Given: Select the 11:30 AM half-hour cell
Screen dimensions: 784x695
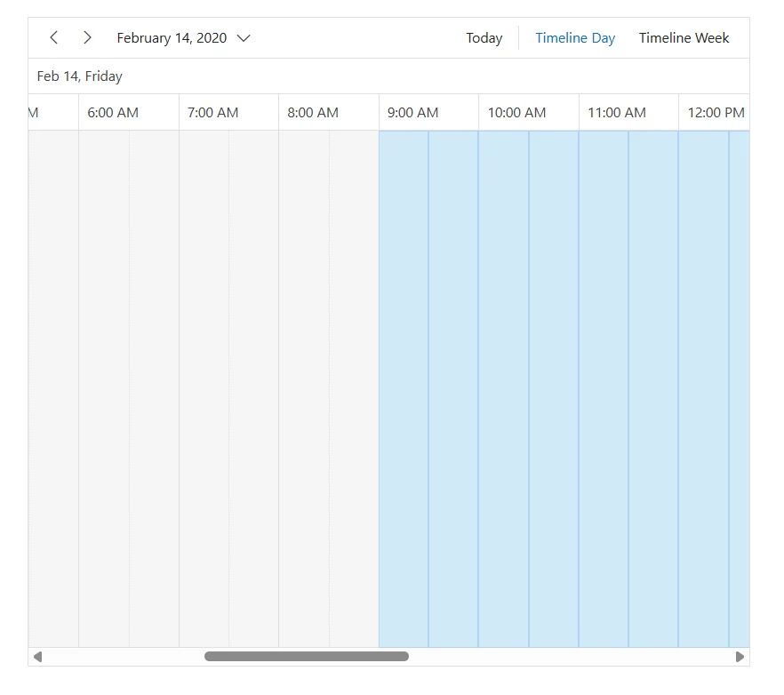Looking at the screenshot, I should pyautogui.click(x=653, y=389).
